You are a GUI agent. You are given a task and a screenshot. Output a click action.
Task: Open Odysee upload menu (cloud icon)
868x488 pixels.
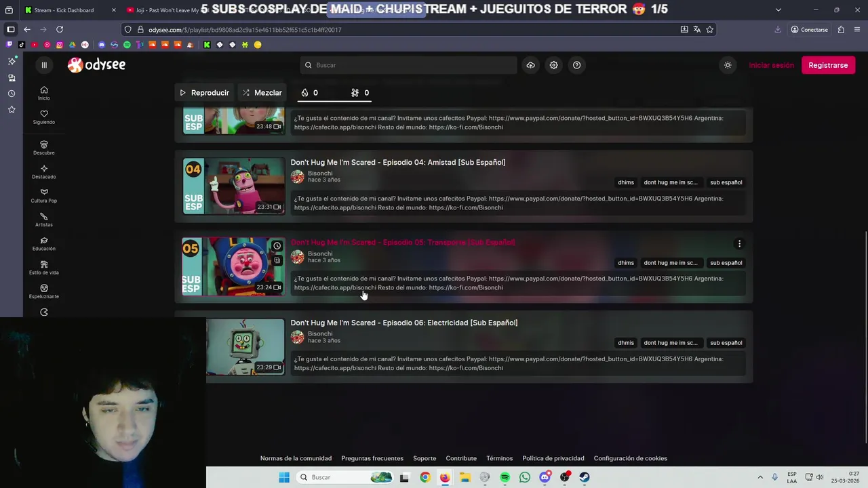pos(530,65)
